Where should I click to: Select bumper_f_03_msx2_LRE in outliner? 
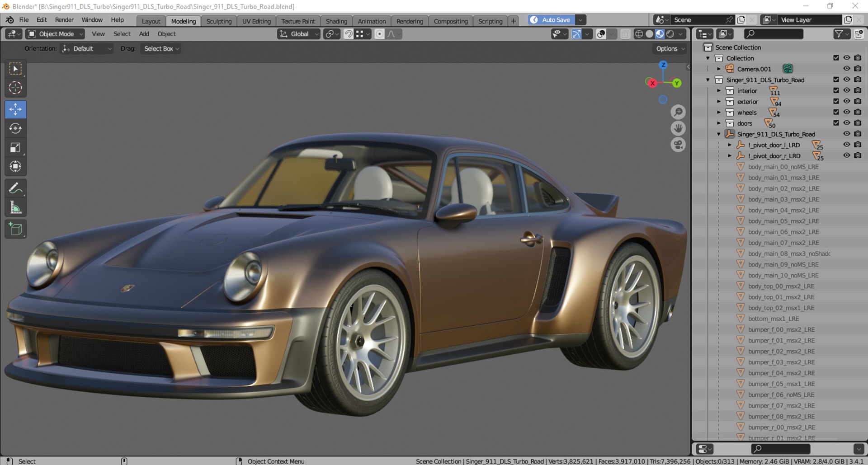[781, 362]
